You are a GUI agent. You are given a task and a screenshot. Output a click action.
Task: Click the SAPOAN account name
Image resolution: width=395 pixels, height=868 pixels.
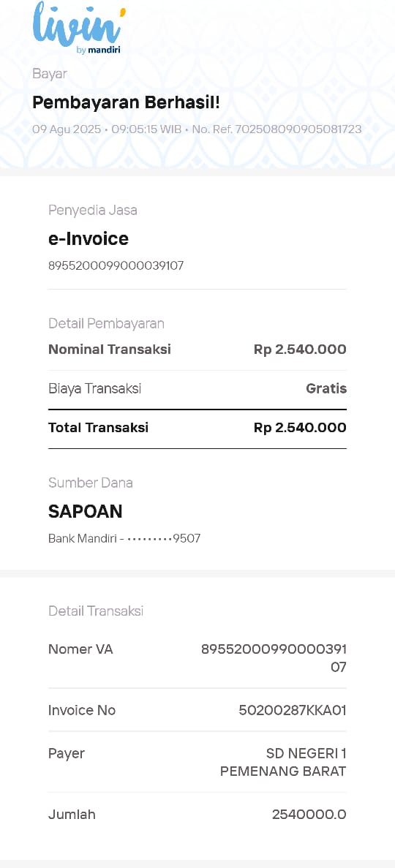pyautogui.click(x=86, y=511)
